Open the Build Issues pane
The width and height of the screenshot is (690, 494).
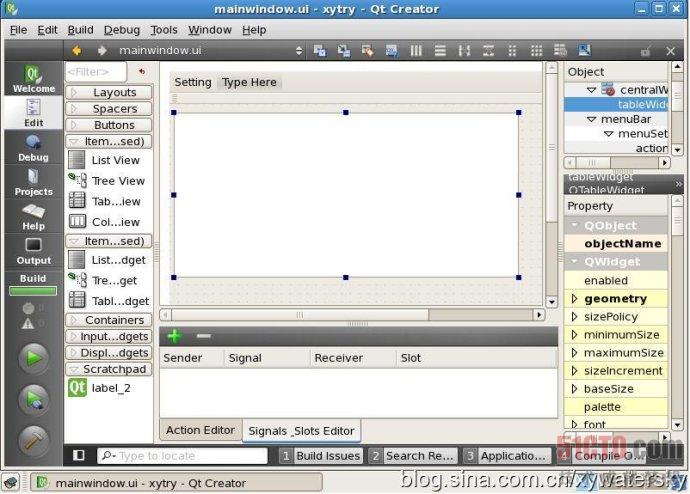(321, 456)
